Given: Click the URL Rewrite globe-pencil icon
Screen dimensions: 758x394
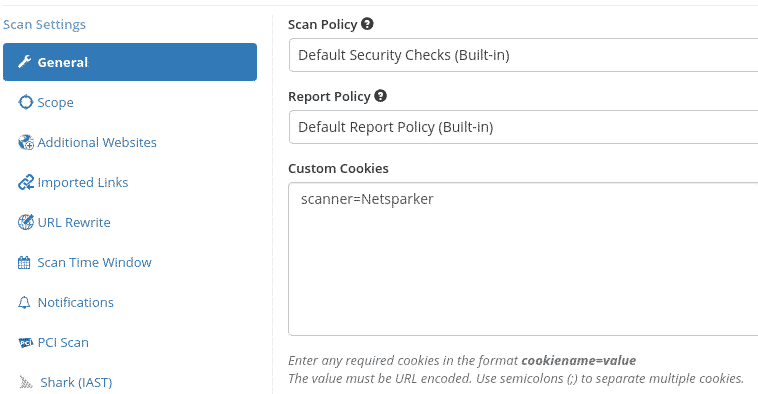Looking at the screenshot, I should tap(26, 222).
